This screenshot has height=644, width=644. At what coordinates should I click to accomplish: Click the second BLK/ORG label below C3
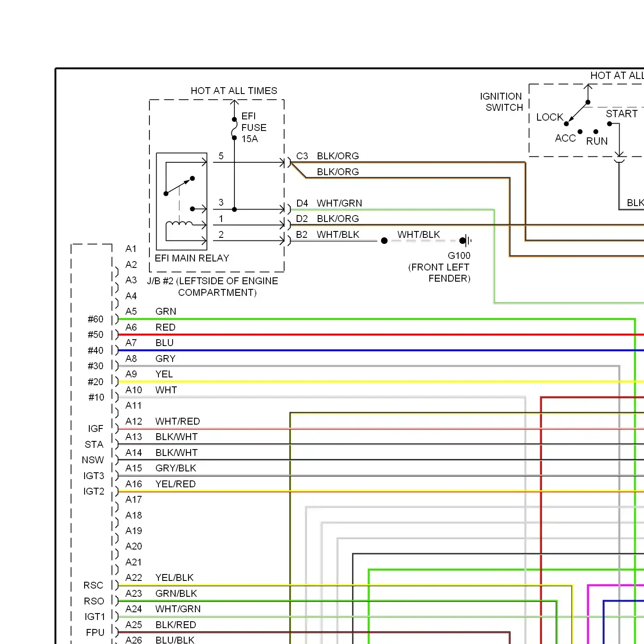coord(338,172)
